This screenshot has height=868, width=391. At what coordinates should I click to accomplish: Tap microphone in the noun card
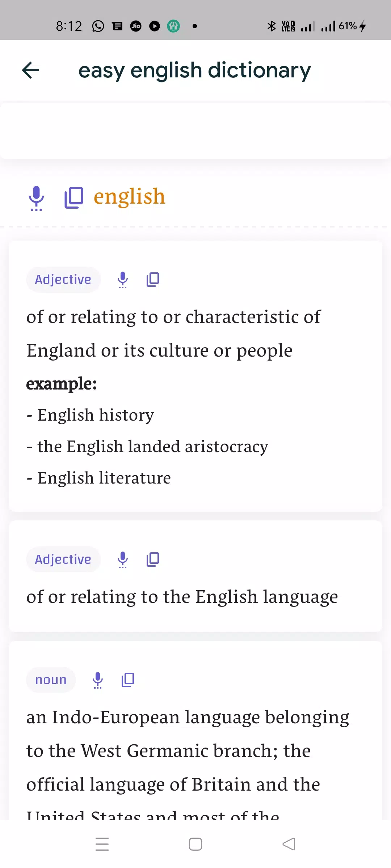click(98, 680)
